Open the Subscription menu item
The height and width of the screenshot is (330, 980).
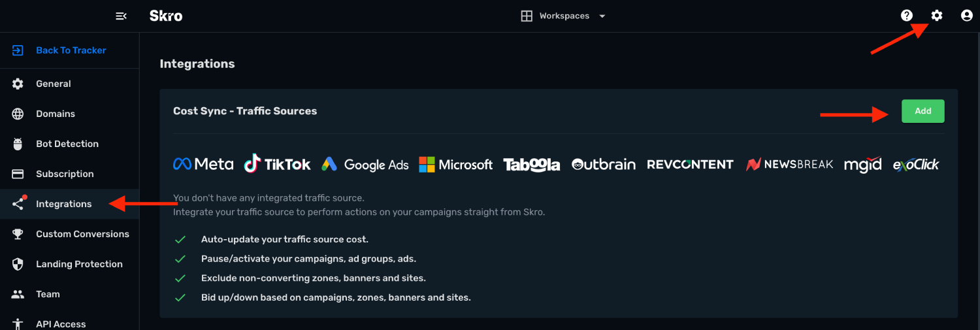[69, 174]
